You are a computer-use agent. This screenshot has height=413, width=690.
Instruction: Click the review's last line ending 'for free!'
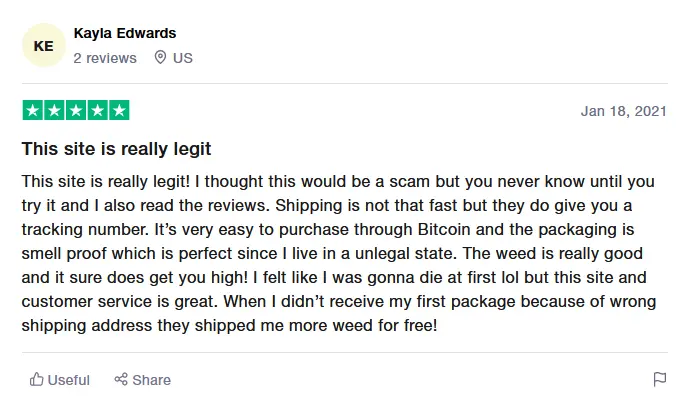tap(229, 325)
